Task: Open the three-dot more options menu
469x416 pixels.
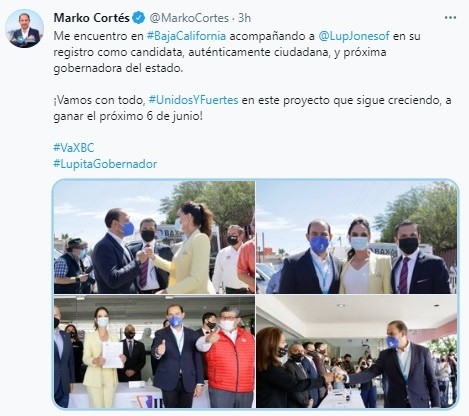Action: point(450,18)
